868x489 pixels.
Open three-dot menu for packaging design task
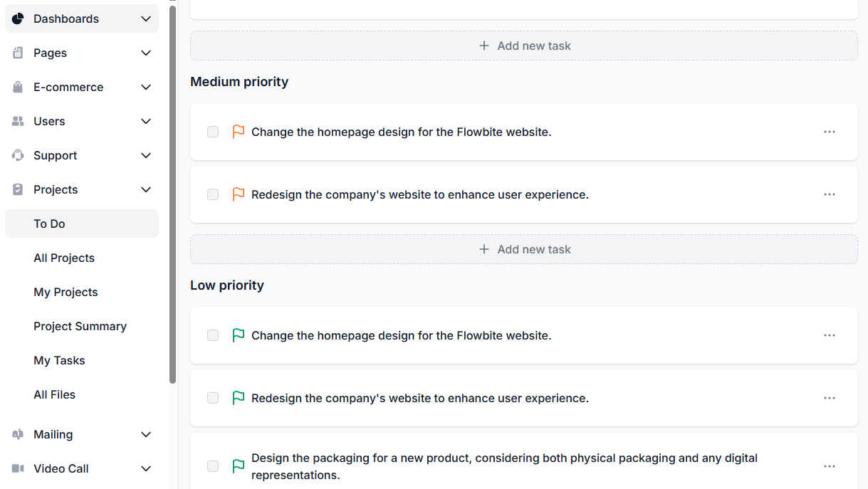tap(829, 466)
